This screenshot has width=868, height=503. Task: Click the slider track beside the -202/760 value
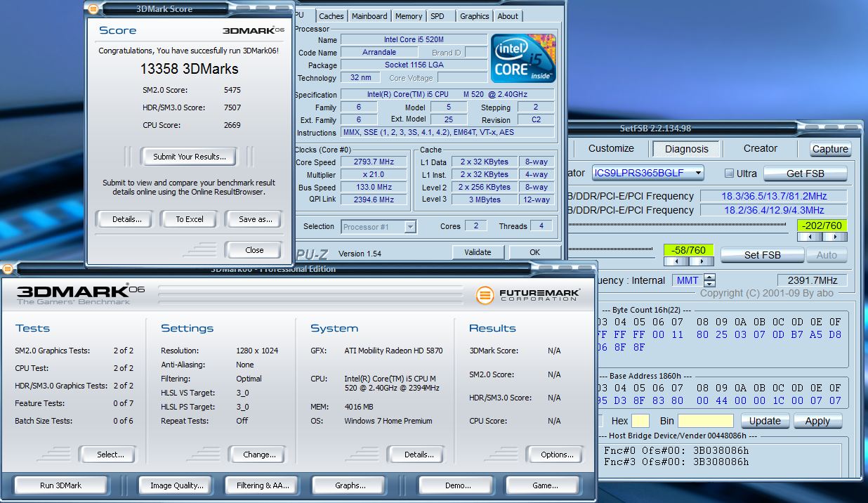tap(677, 226)
